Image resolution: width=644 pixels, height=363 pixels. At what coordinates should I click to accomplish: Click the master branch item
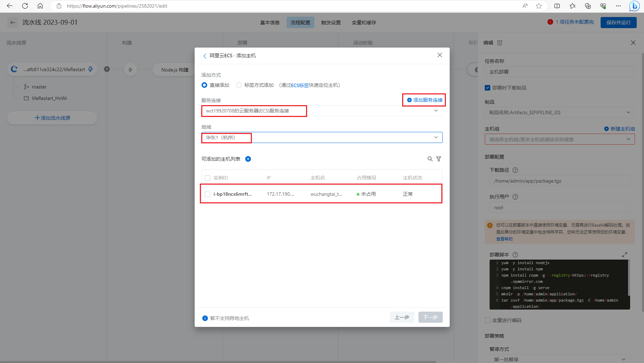click(35, 87)
